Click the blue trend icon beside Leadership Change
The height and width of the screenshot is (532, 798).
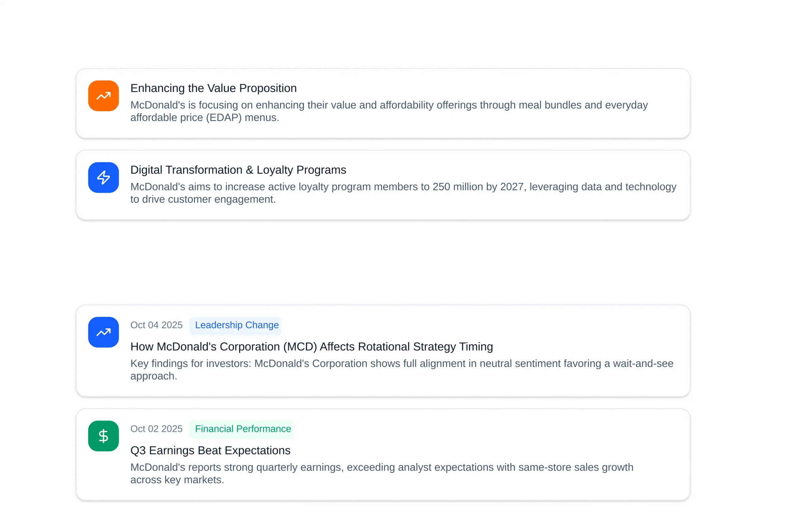pos(103,332)
